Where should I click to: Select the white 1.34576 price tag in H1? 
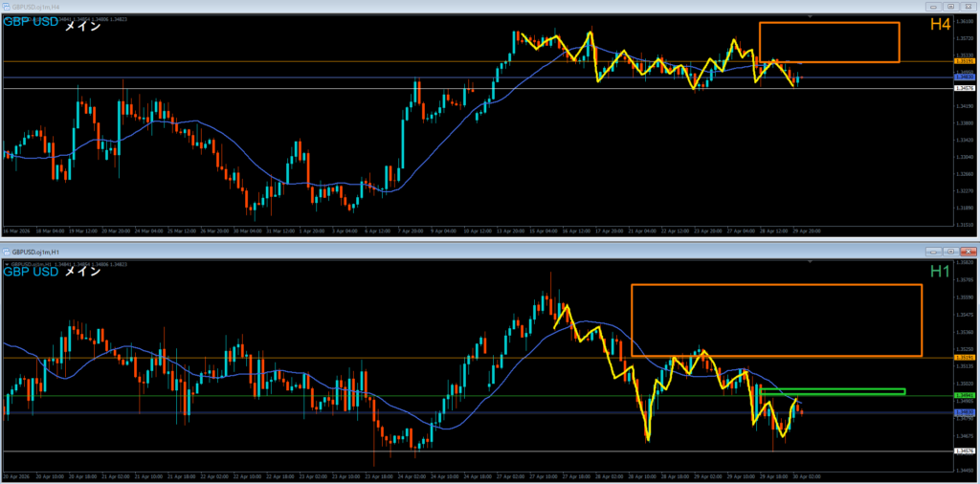pos(965,451)
